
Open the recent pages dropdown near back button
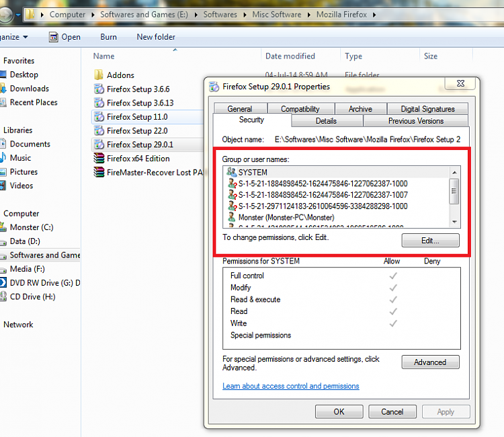click(x=18, y=15)
